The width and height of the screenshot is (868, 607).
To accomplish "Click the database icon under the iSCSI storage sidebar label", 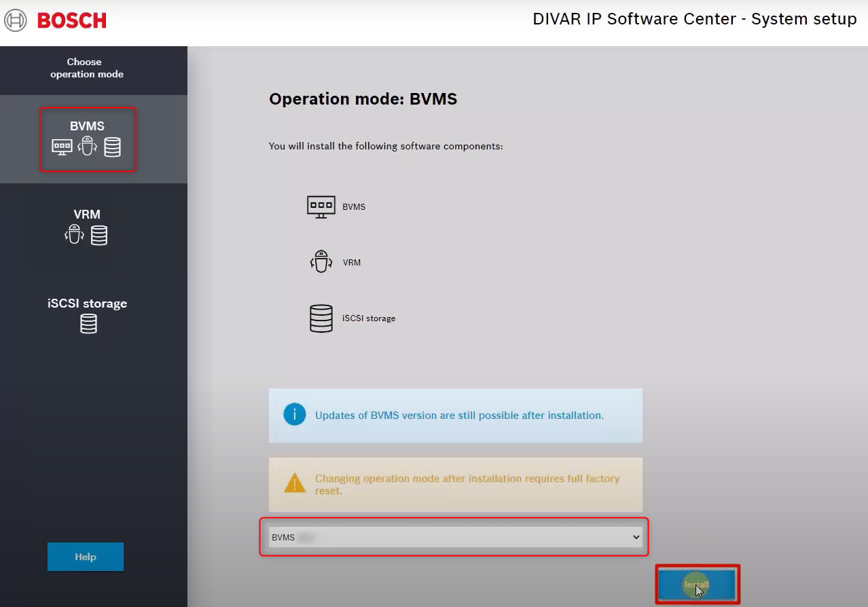I will pos(88,324).
